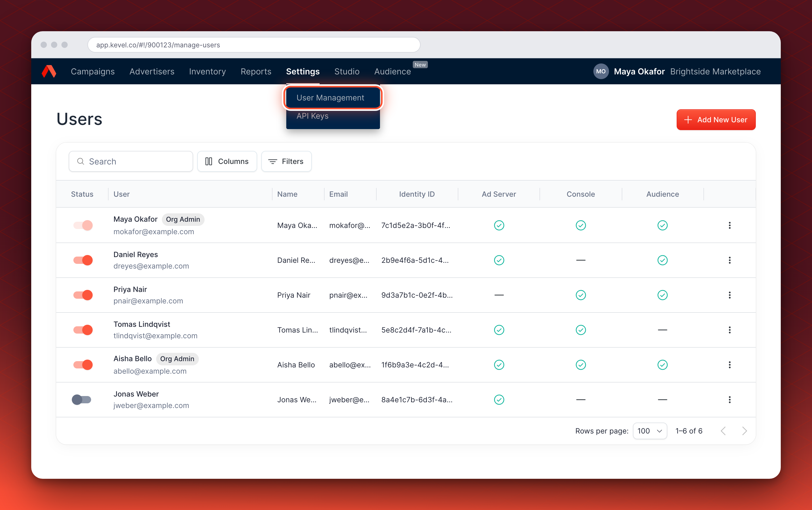Click Brightside Marketplace account name
This screenshot has width=812, height=510.
pyautogui.click(x=715, y=72)
